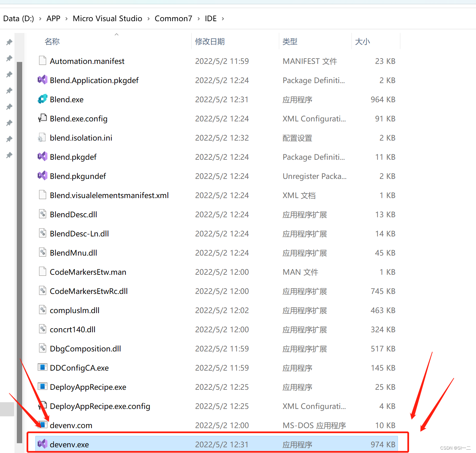Click the blend.isolation.ini settings icon

click(42, 137)
